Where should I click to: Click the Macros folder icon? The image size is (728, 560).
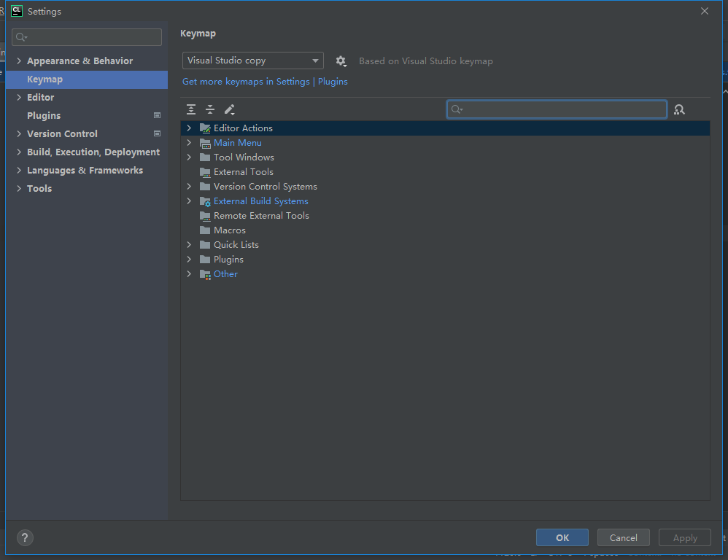pos(205,230)
